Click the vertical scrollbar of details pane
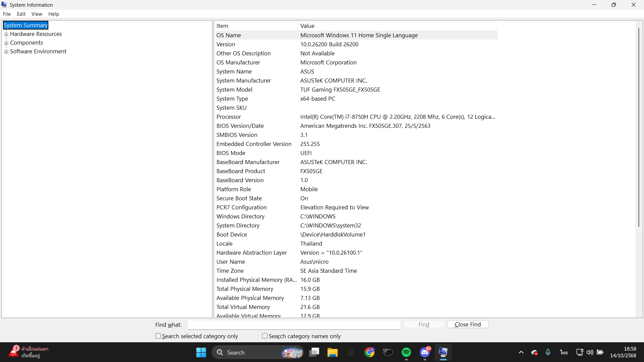644x362 pixels. pos(639,127)
